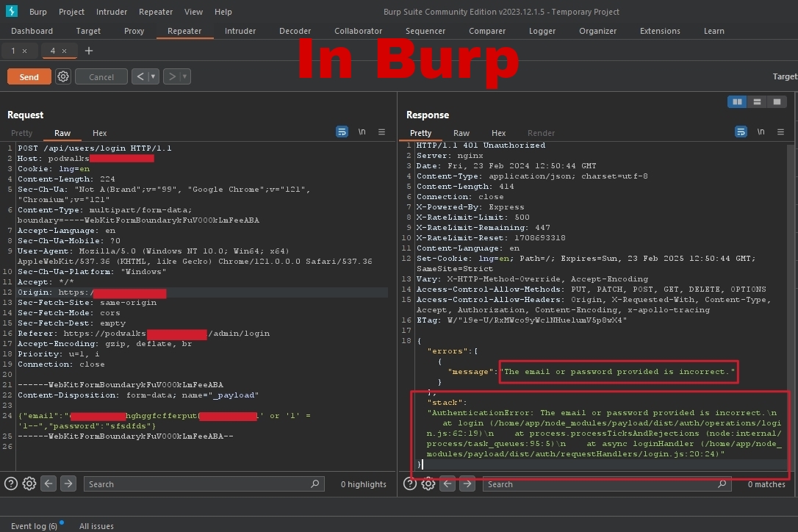Open request search help icon

click(x=11, y=484)
